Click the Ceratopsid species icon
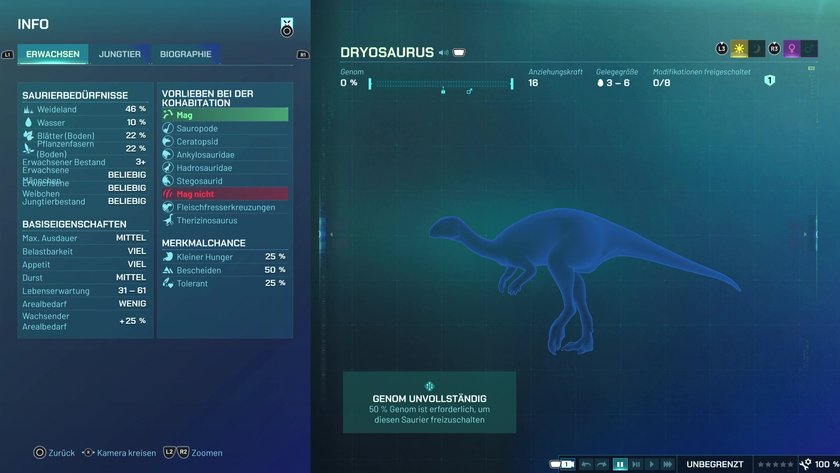This screenshot has width=840, height=473. [x=168, y=141]
